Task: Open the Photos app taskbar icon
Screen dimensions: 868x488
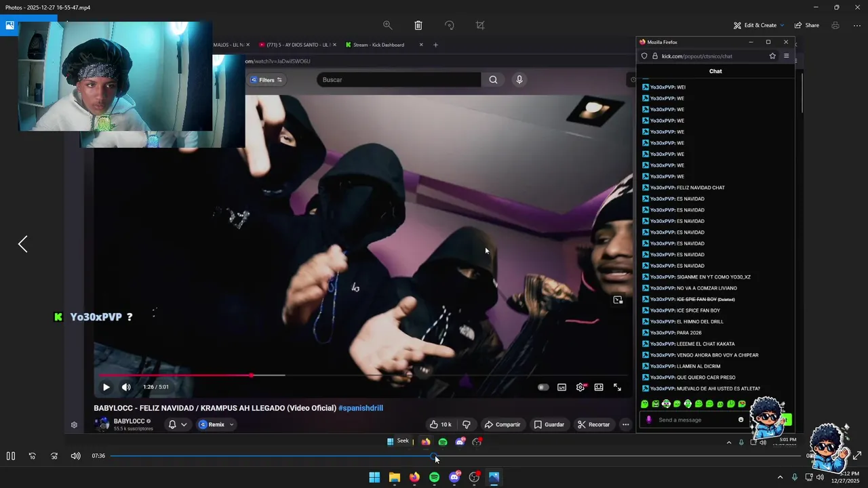Action: (x=494, y=477)
